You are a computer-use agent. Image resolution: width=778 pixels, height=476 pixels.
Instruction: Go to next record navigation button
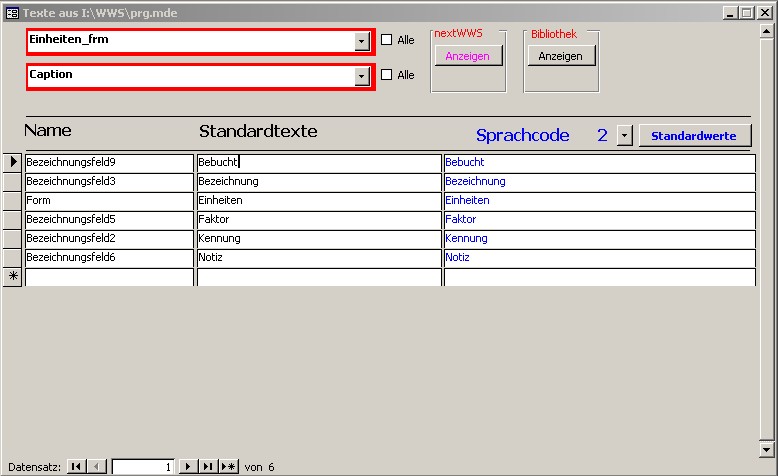point(187,467)
